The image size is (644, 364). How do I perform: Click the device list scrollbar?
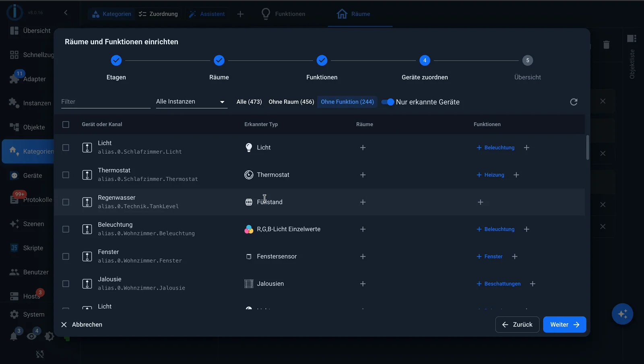click(x=587, y=147)
